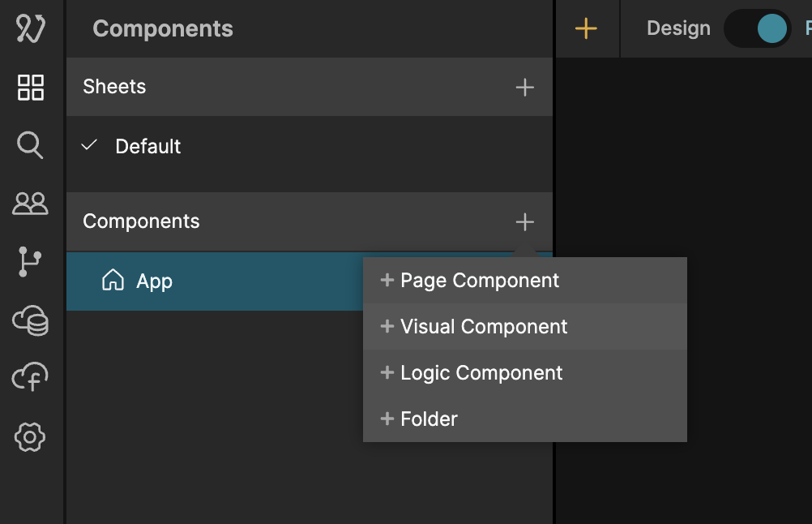Open the Search panel magnifier icon
This screenshot has width=812, height=524.
31,146
